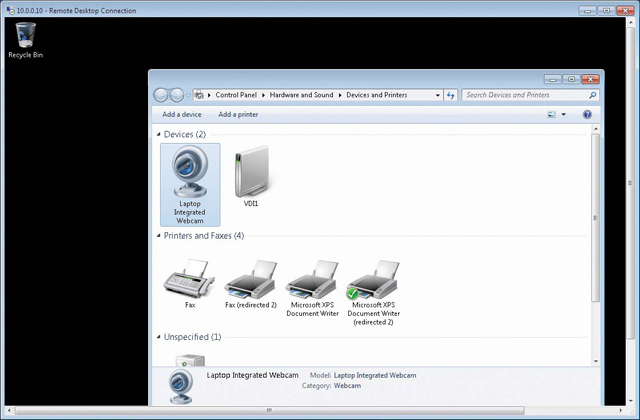The height and width of the screenshot is (420, 640).
Task: Click the "Unspecified (1)" group heading
Action: click(192, 337)
